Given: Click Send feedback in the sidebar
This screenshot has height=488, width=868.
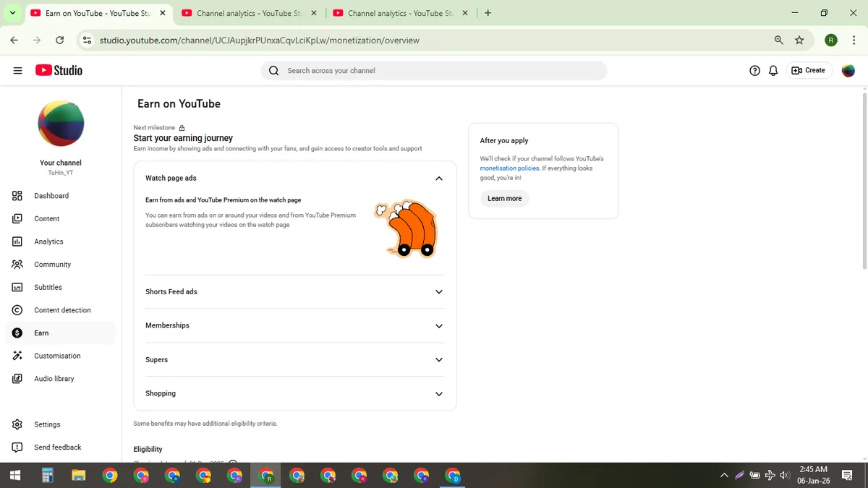Looking at the screenshot, I should [x=61, y=448].
